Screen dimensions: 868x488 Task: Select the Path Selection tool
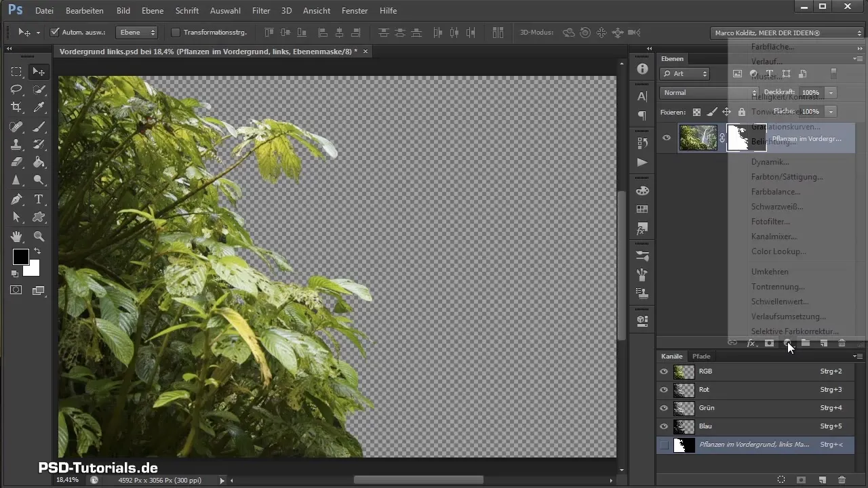[16, 217]
